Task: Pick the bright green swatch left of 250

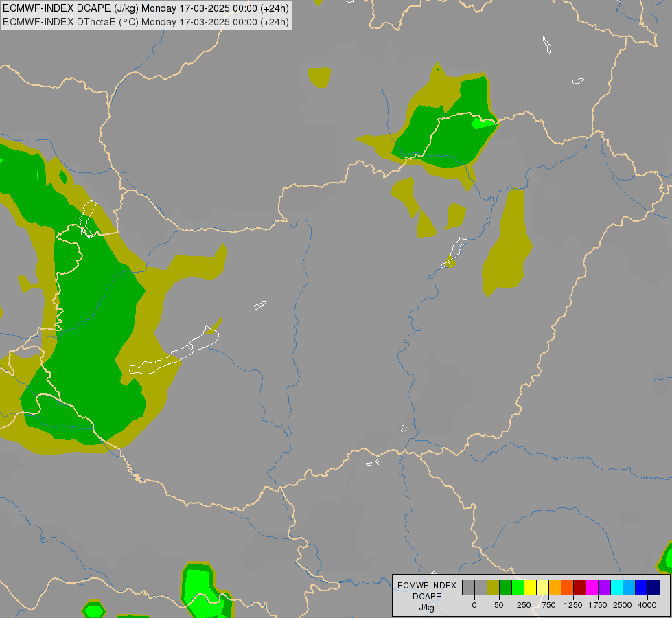Action: tap(518, 588)
